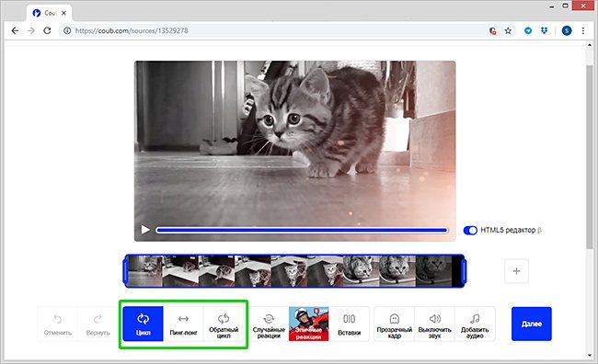Select the Цикл loop mode
The image size is (598, 364).
click(x=143, y=324)
